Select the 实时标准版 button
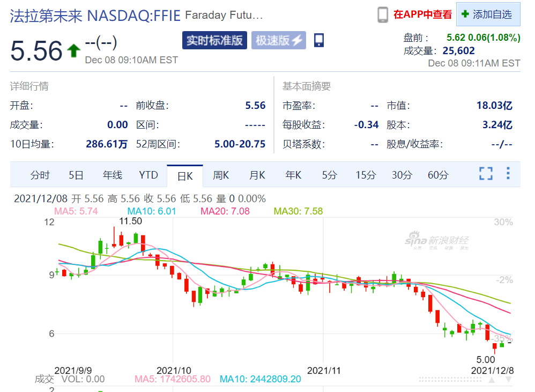The height and width of the screenshot is (392, 535). [x=214, y=40]
